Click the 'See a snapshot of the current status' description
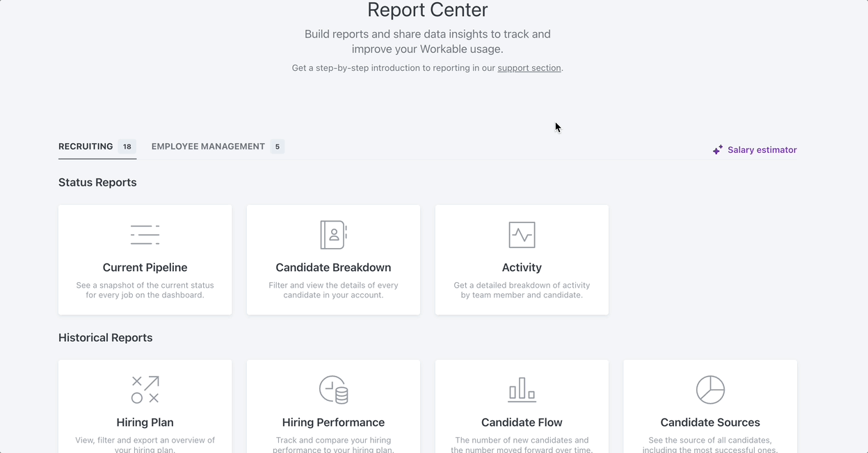 [145, 290]
